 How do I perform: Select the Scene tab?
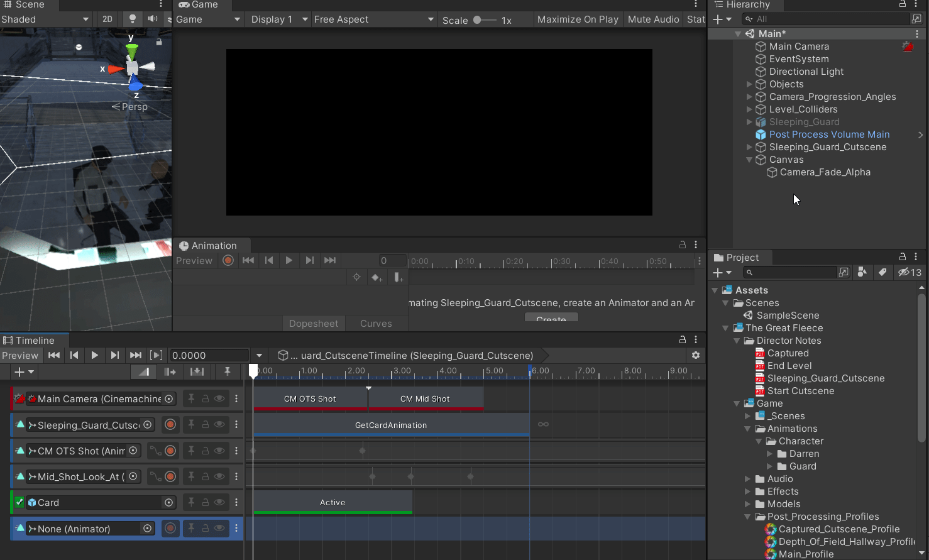point(25,5)
